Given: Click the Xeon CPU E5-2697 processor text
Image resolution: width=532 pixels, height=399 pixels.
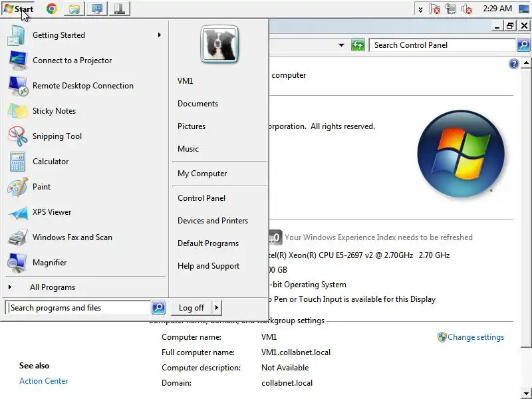Looking at the screenshot, I should point(360,255).
